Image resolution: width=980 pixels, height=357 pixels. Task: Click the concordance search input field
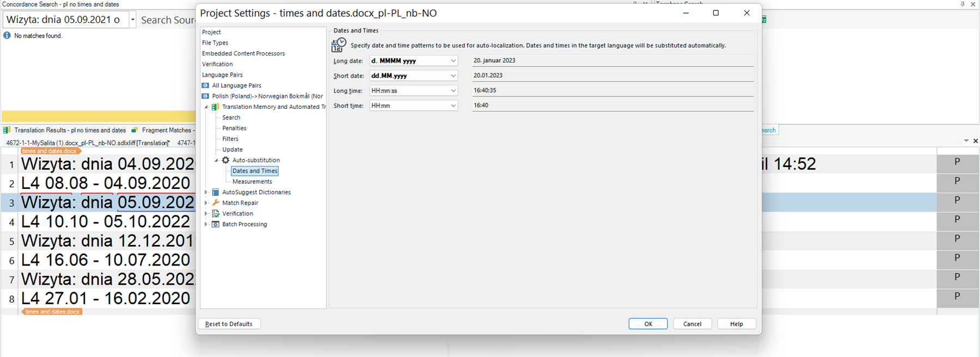click(x=65, y=20)
